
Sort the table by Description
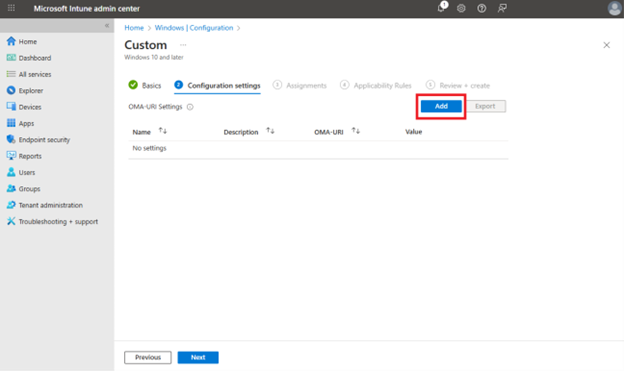270,131
